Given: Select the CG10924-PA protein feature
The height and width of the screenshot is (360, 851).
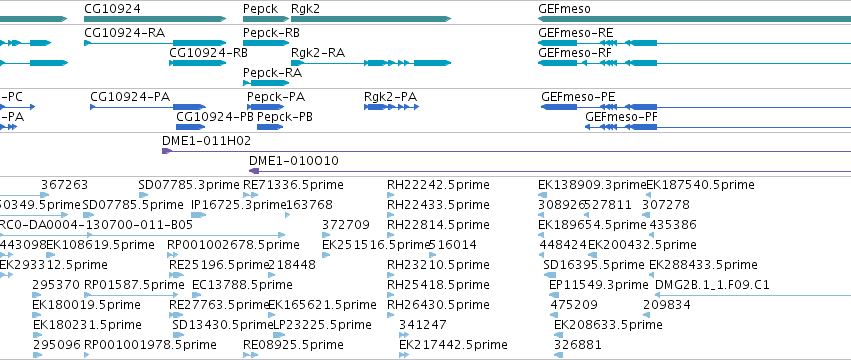Looking at the screenshot, I should 148,107.
